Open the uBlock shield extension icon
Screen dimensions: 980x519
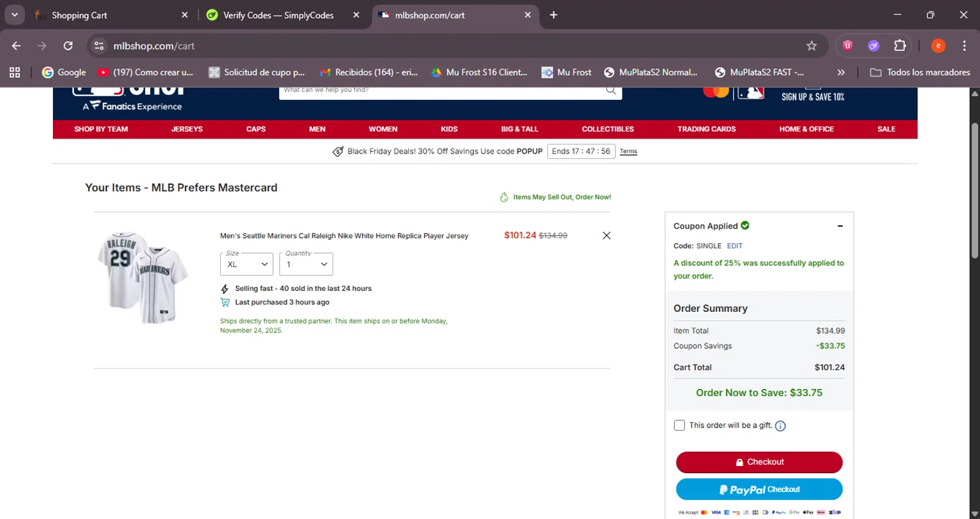pos(847,46)
